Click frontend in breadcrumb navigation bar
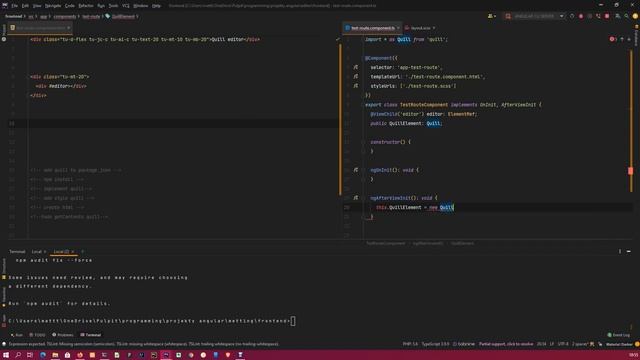Image resolution: width=640 pixels, height=360 pixels. (13, 16)
